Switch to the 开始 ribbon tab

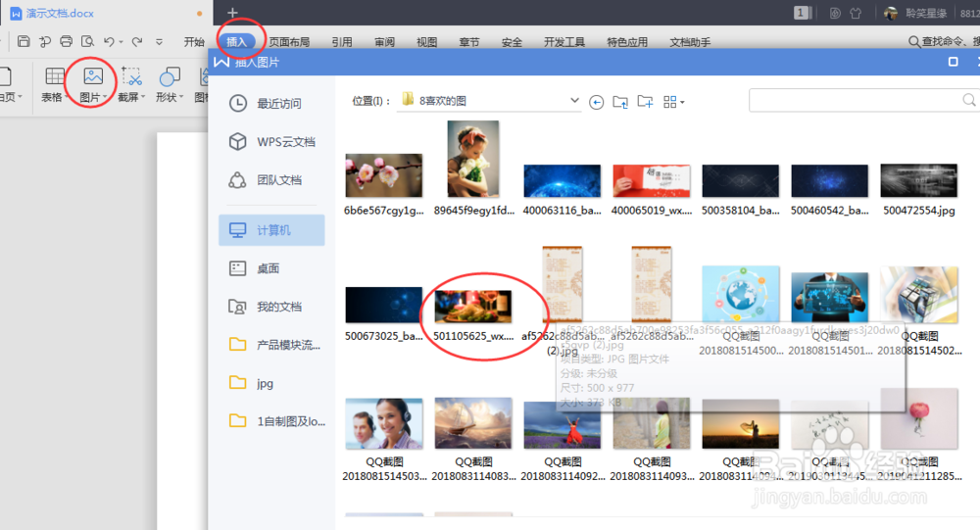click(x=194, y=42)
